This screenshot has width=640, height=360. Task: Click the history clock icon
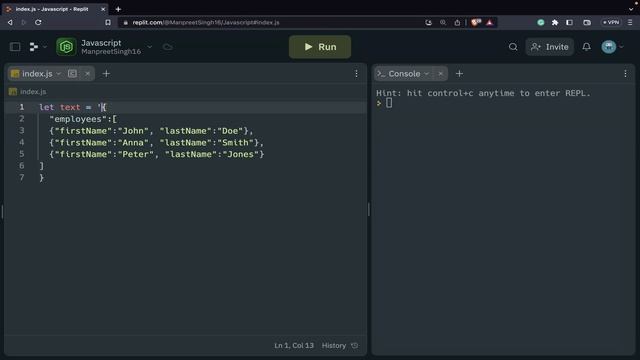click(x=355, y=346)
